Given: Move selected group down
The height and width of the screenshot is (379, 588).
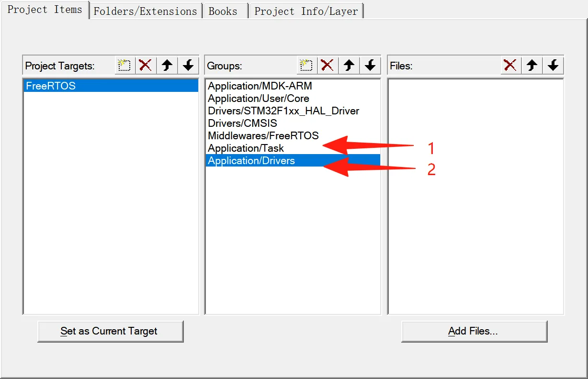Looking at the screenshot, I should (370, 66).
